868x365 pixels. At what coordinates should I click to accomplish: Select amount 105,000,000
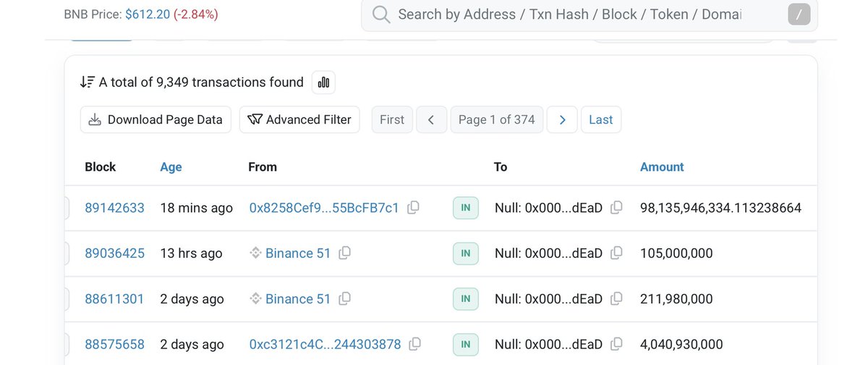(x=676, y=253)
